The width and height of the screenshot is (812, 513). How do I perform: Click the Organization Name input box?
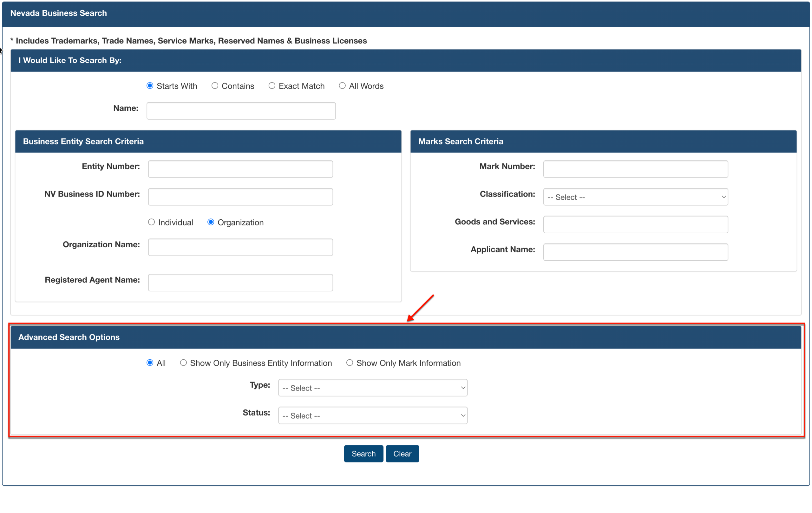tap(240, 247)
